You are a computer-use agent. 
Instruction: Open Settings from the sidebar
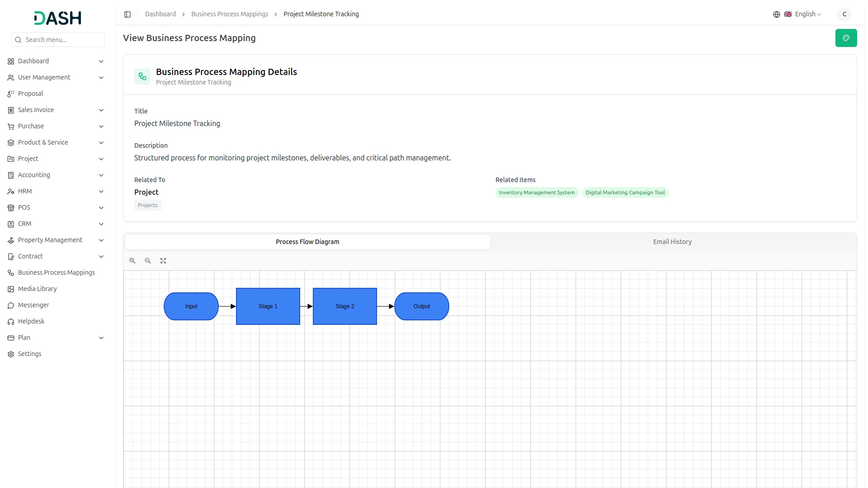click(30, 354)
